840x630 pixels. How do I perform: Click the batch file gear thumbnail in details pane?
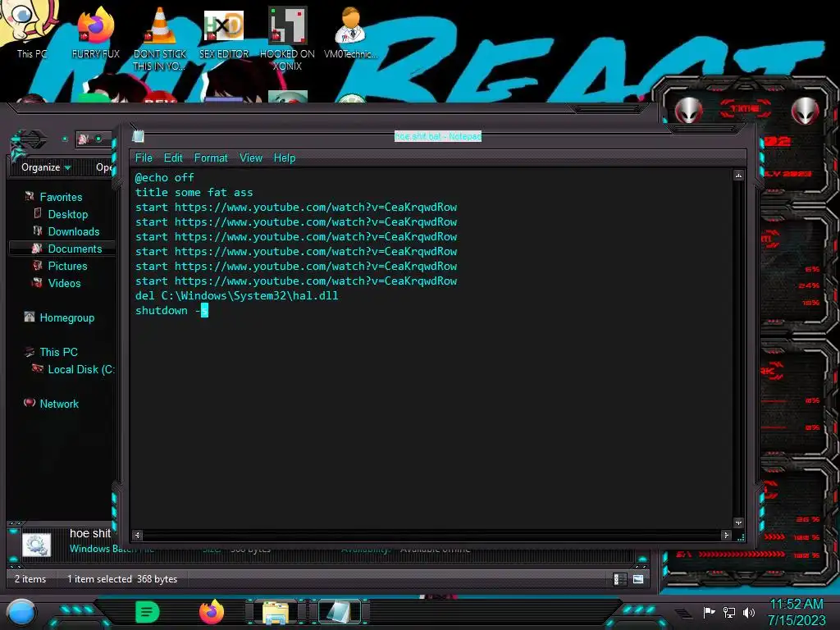(36, 546)
